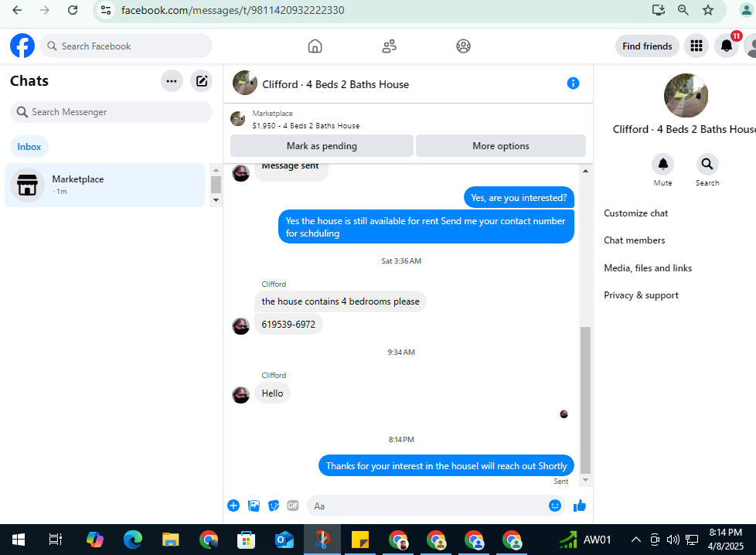The image size is (756, 555).
Task: Click conversation scrollbar up arrow
Action: (x=585, y=171)
